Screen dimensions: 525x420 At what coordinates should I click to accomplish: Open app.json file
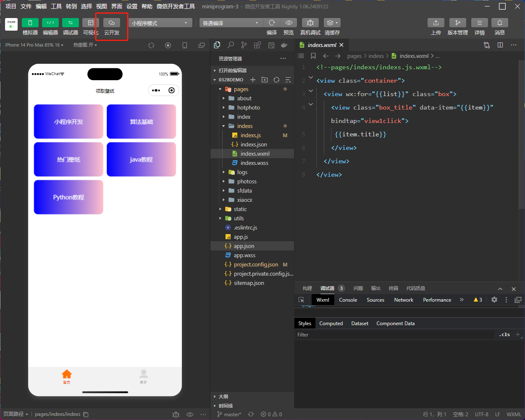point(252,246)
